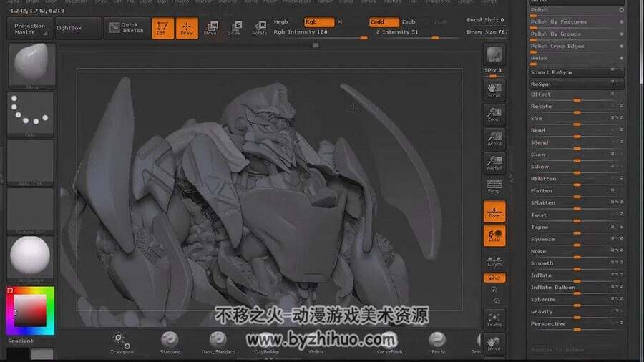This screenshot has height=362, width=644.
Task: Click the Bend deformation slider
Action: tap(577, 132)
